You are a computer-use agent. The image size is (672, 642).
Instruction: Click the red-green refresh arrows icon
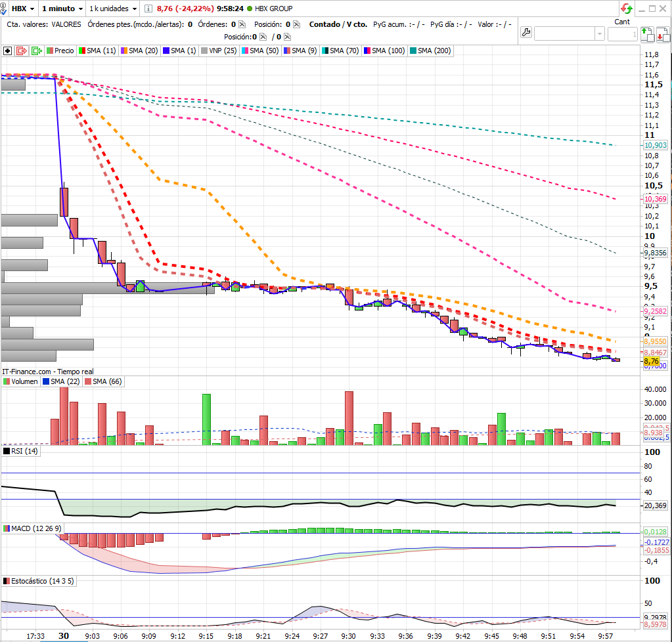click(x=627, y=9)
